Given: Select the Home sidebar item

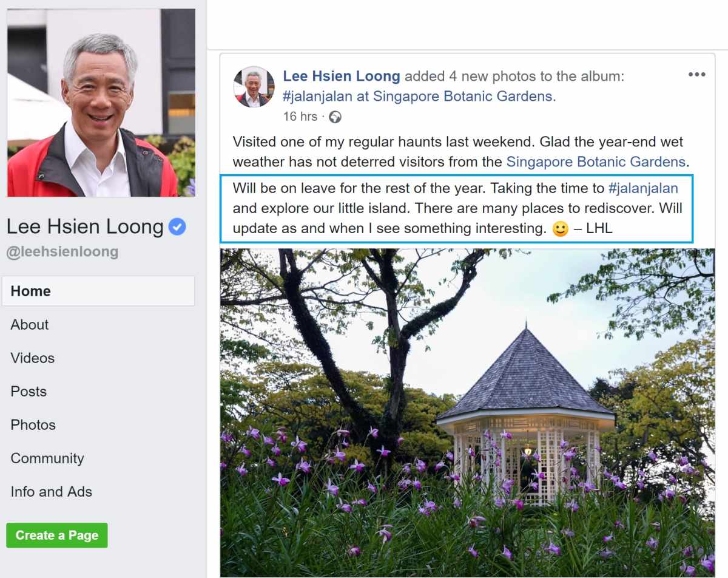Looking at the screenshot, I should [x=98, y=291].
